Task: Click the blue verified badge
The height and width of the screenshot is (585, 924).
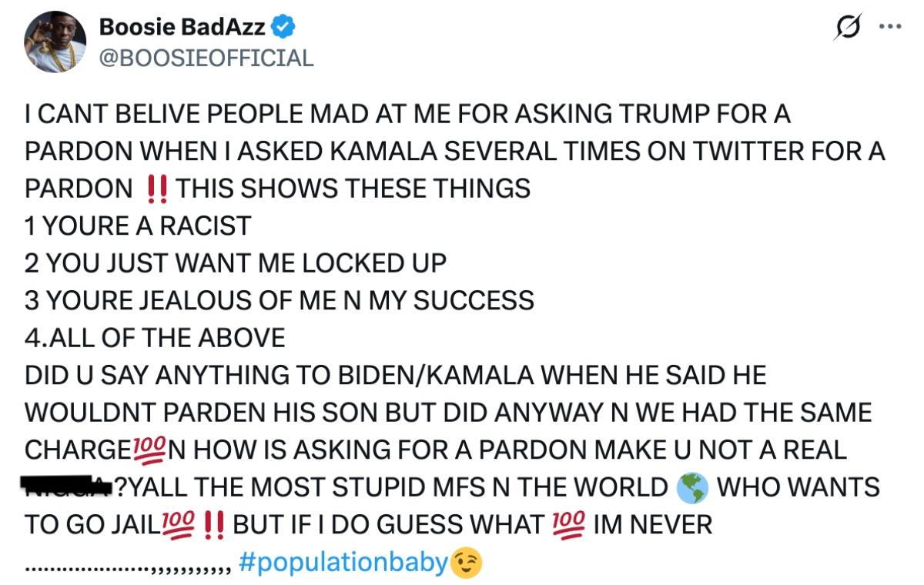Action: [282, 24]
